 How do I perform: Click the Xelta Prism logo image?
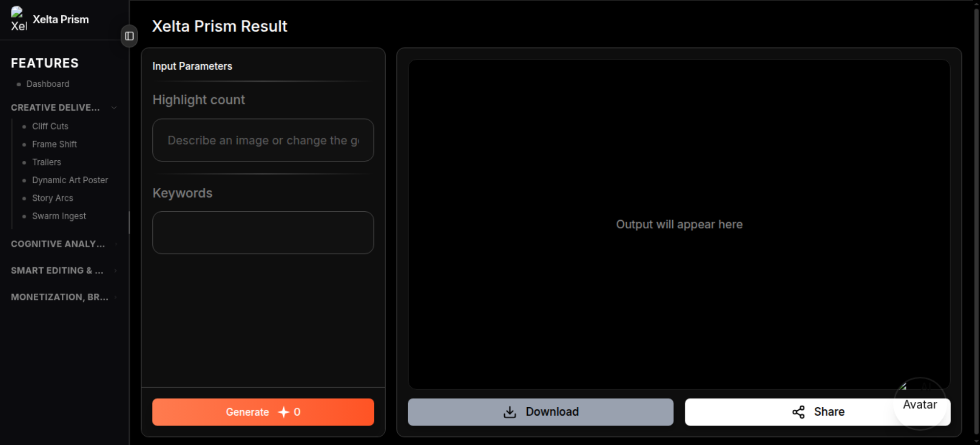(19, 19)
